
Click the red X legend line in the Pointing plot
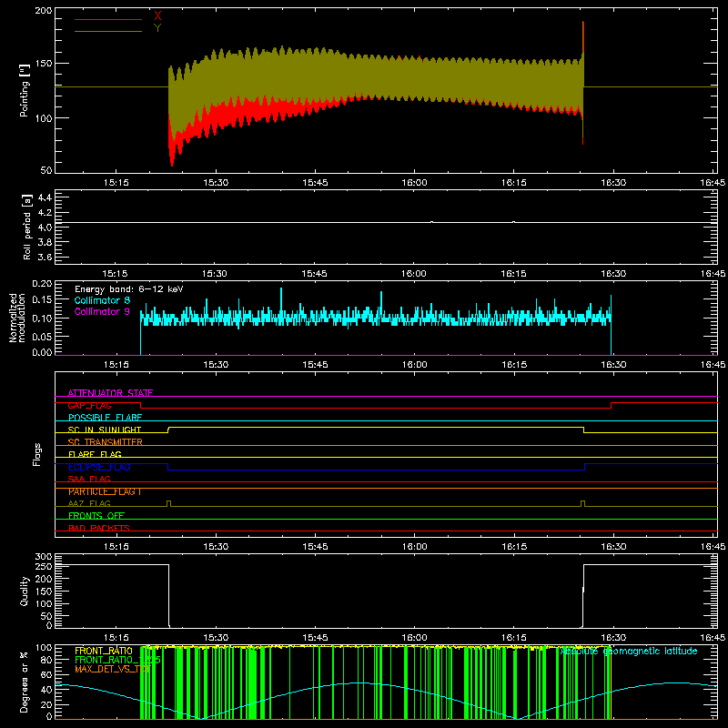coord(108,19)
